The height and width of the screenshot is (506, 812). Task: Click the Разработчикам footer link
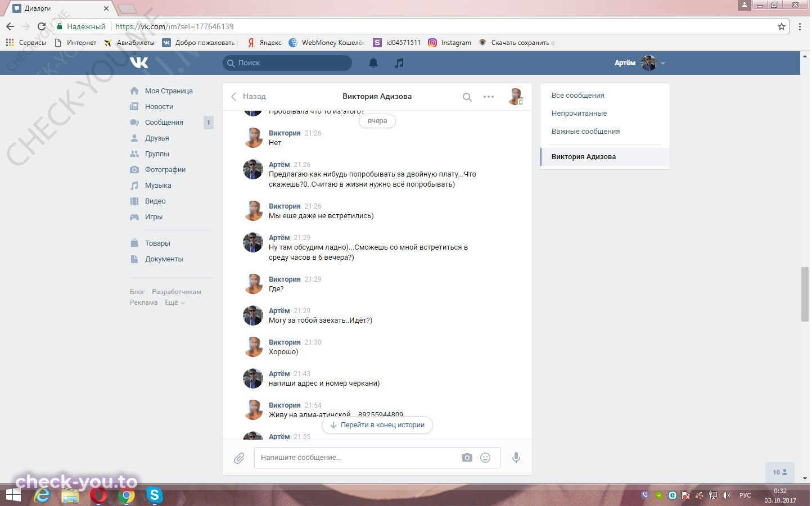click(x=177, y=292)
